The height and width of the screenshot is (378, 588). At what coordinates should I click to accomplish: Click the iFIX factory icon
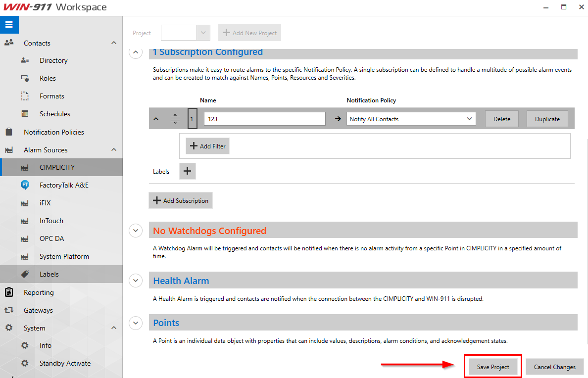(x=25, y=203)
